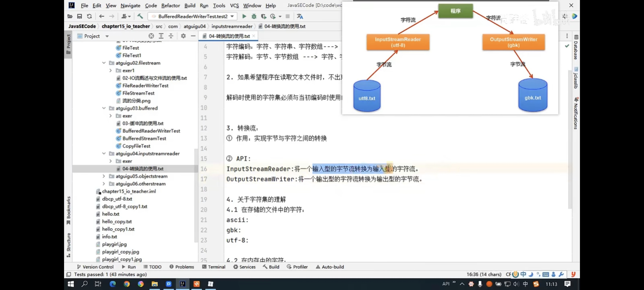Open Project panel settings gear
Image resolution: width=644 pixels, height=290 pixels.
pos(183,36)
